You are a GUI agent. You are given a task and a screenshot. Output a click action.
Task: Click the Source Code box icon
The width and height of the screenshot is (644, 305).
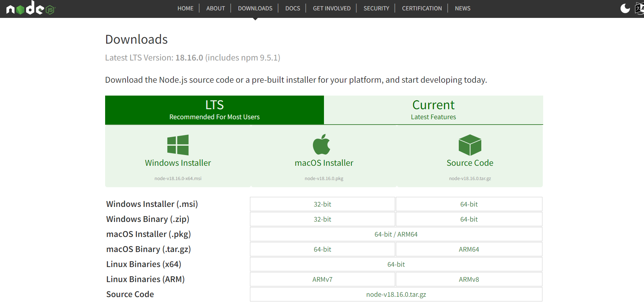click(x=470, y=145)
